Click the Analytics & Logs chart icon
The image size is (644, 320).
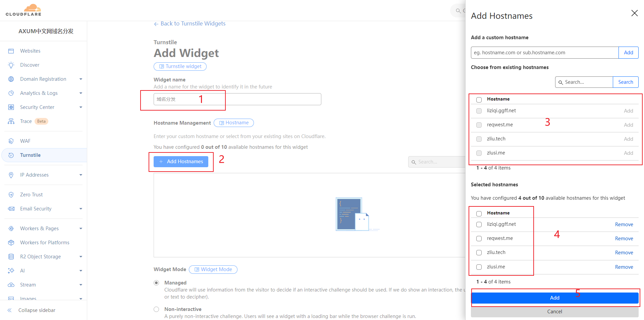(x=11, y=93)
